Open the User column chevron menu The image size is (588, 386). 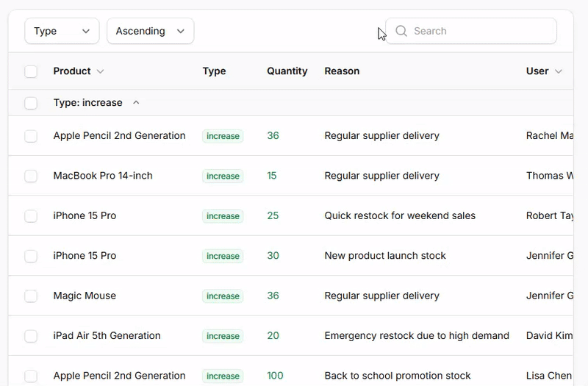click(x=559, y=71)
